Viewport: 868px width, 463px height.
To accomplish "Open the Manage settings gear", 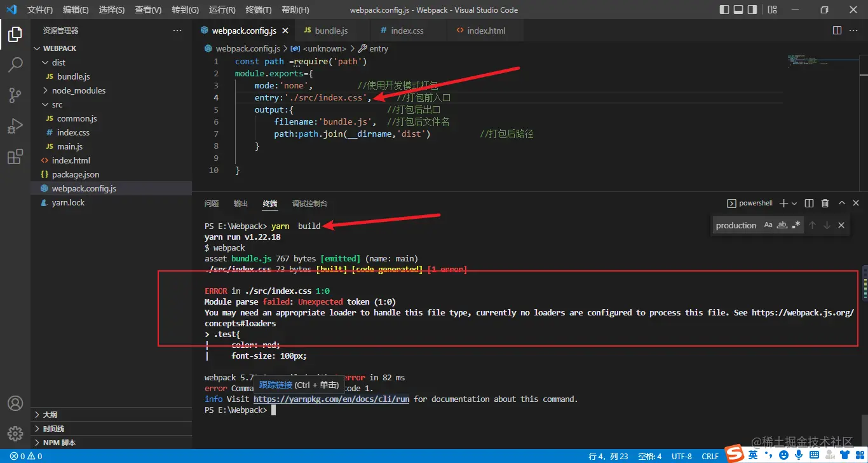I will pos(15,433).
